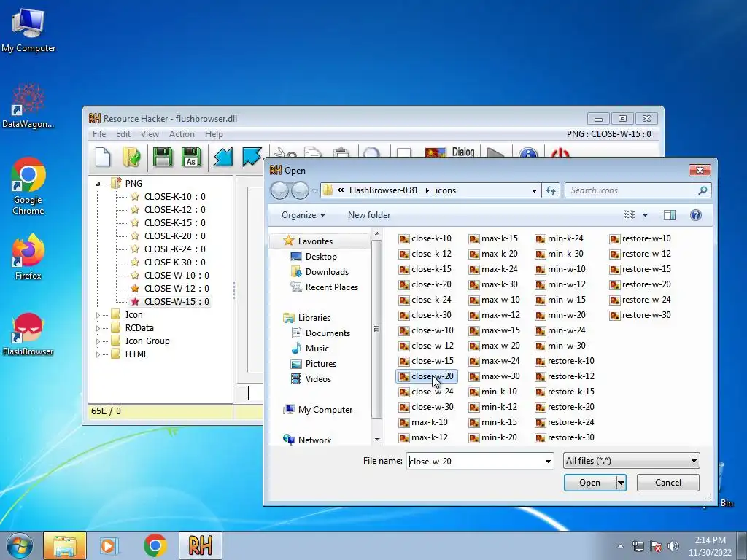Click into the File name input field
747x560 pixels.
pyautogui.click(x=475, y=461)
